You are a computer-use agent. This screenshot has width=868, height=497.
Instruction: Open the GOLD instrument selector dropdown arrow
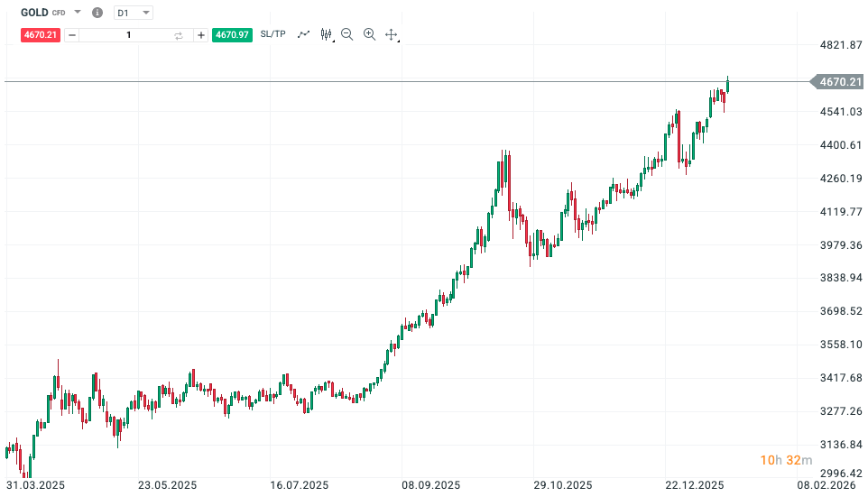78,13
